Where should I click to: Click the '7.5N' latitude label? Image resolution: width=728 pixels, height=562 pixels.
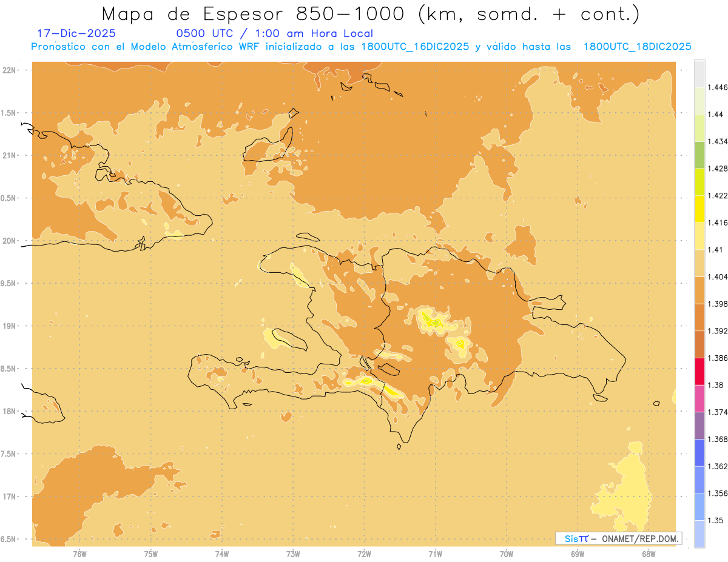point(8,454)
